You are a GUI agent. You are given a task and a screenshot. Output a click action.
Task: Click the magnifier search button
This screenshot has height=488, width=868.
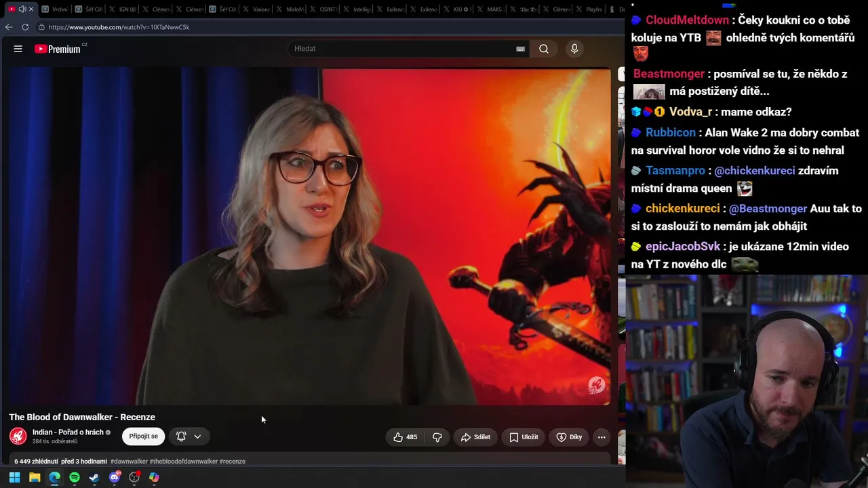click(x=544, y=49)
